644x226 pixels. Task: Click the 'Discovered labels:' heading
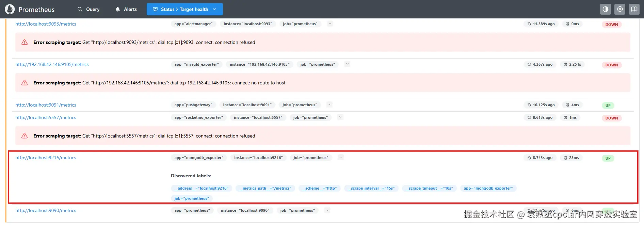(191, 176)
